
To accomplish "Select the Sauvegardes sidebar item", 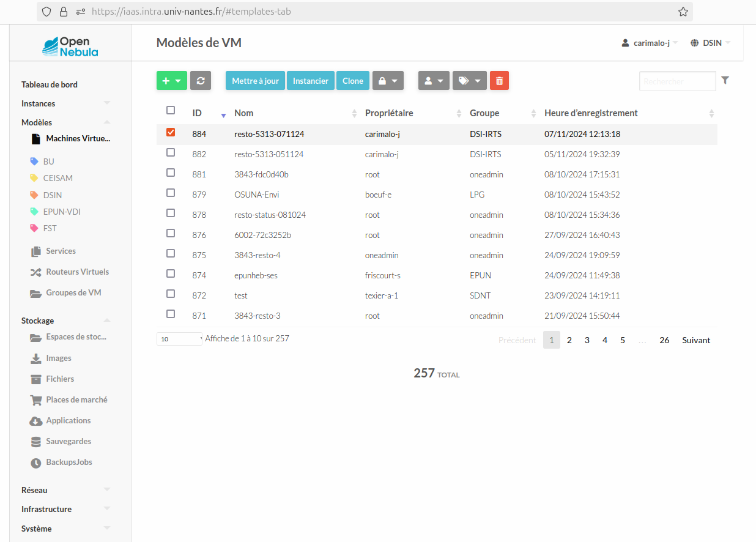I will click(67, 441).
